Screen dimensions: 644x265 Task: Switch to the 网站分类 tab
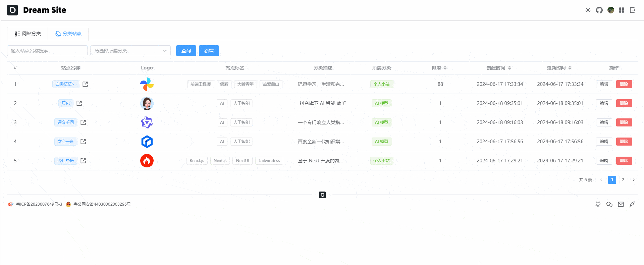coord(28,34)
